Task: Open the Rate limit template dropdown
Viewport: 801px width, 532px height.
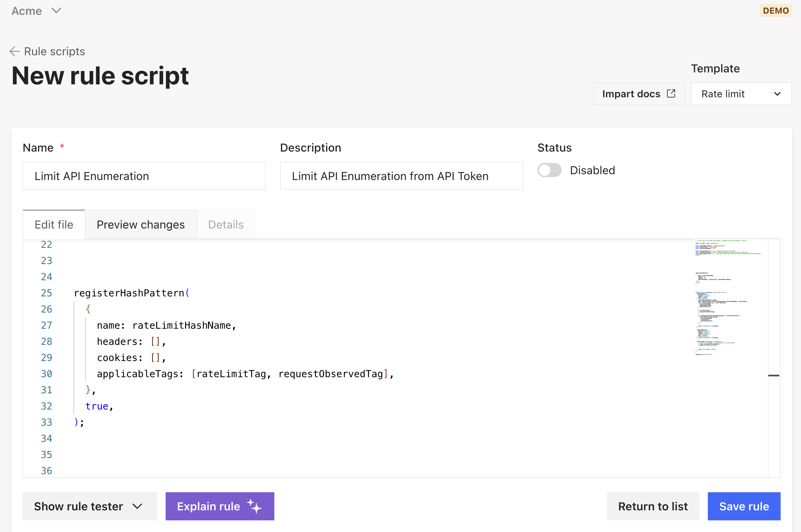Action: (x=741, y=94)
